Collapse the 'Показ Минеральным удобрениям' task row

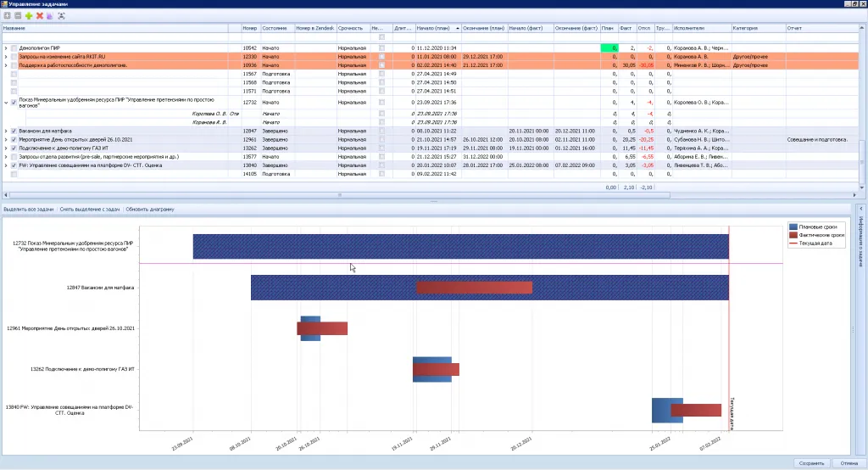[x=5, y=102]
